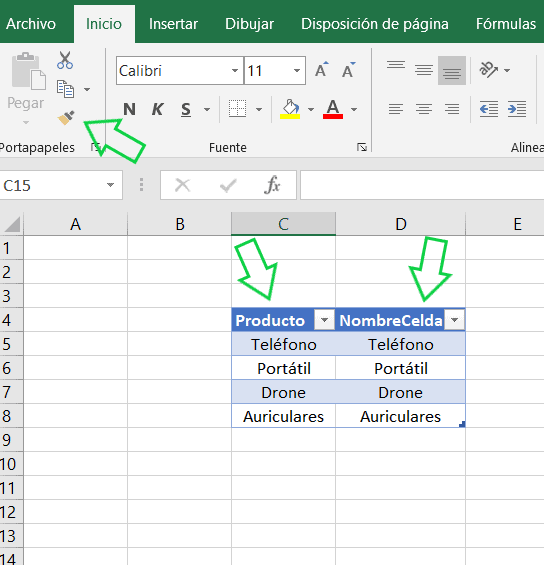Screen dimensions: 544x565
Task: Select column E header
Action: (x=505, y=224)
